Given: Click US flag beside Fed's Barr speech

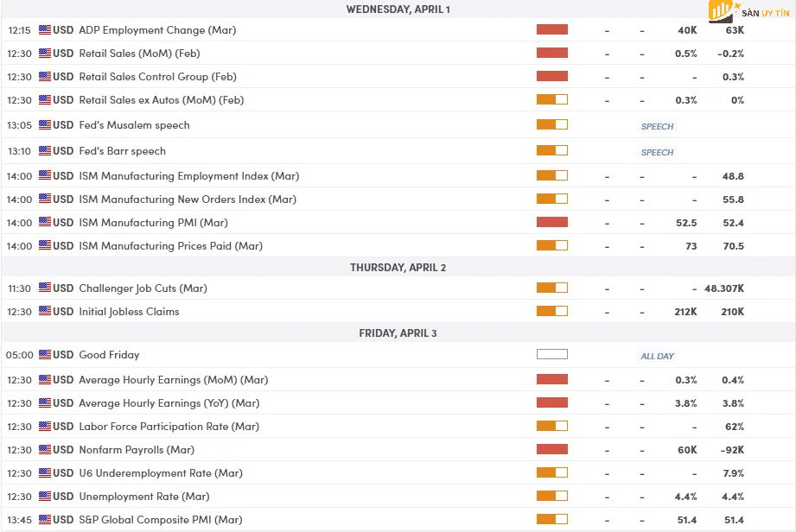Looking at the screenshot, I should pyautogui.click(x=45, y=151).
